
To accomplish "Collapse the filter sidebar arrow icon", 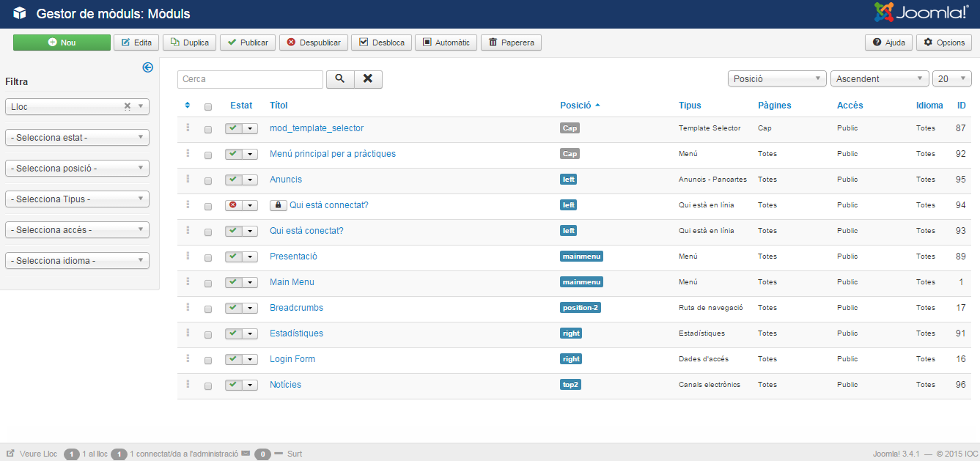I will [147, 67].
